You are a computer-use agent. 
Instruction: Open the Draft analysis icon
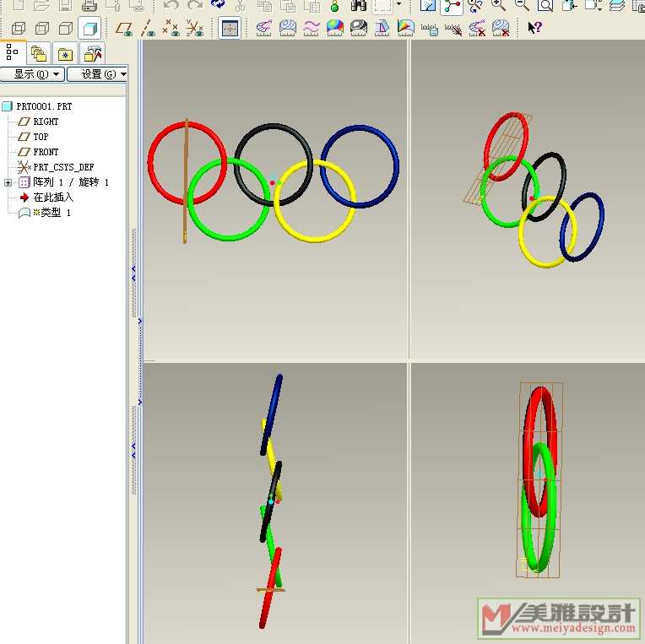pyautogui.click(x=382, y=28)
